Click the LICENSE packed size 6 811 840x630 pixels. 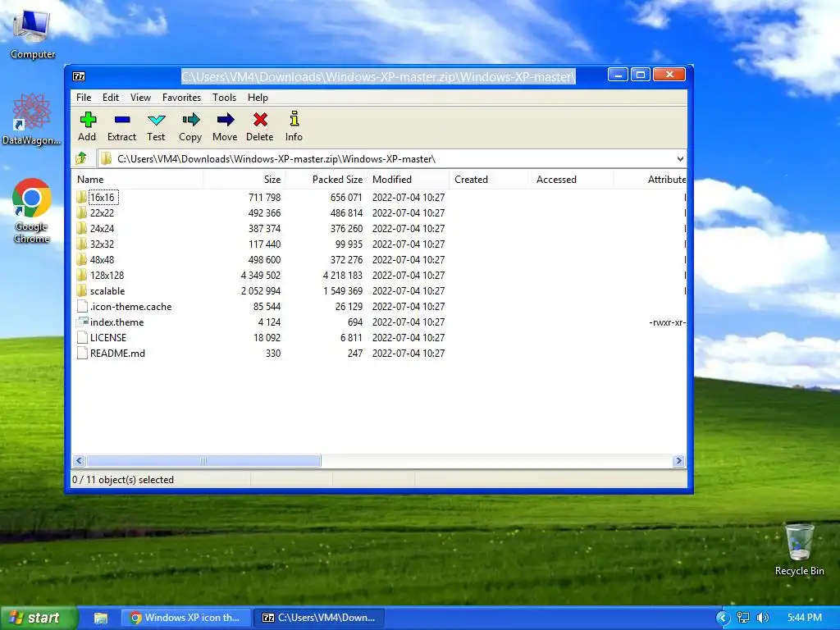tap(351, 337)
